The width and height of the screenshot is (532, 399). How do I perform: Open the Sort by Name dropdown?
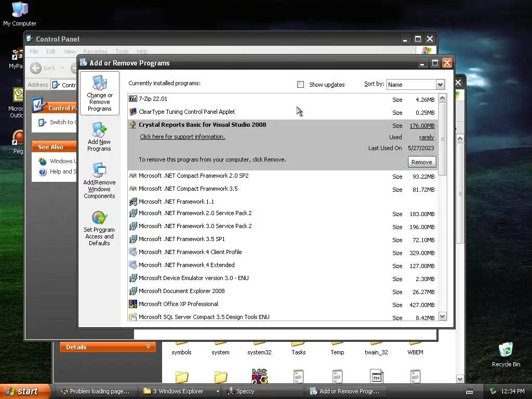[440, 85]
